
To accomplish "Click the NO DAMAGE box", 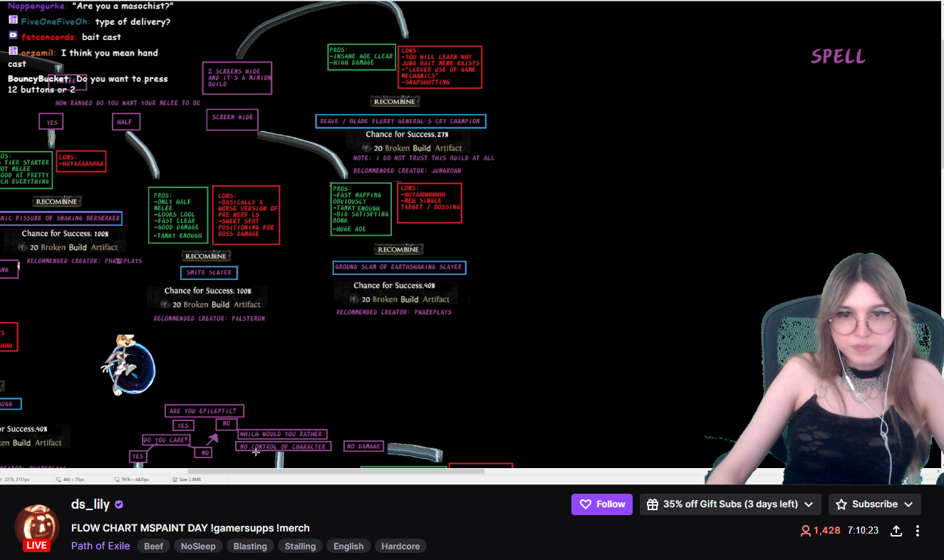I will click(364, 446).
